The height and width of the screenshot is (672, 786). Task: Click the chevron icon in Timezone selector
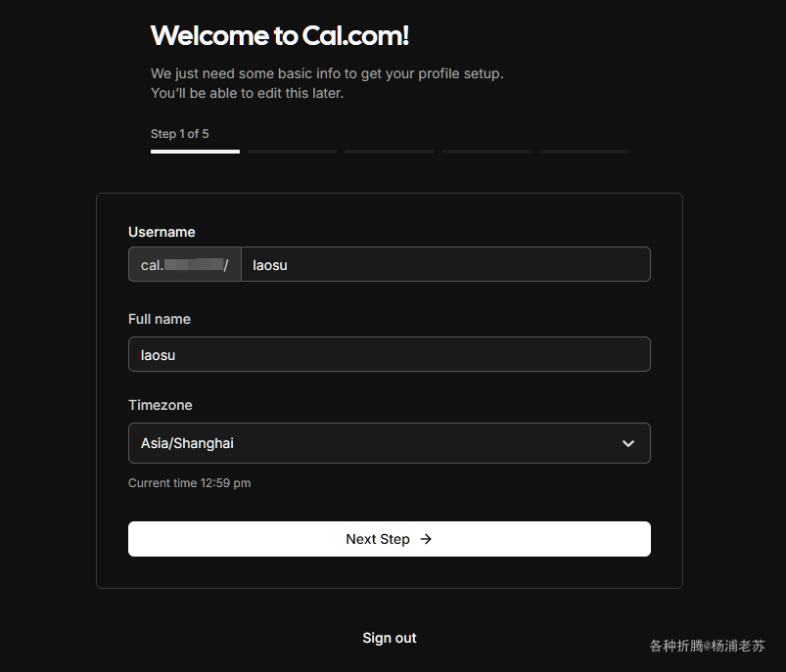(628, 443)
